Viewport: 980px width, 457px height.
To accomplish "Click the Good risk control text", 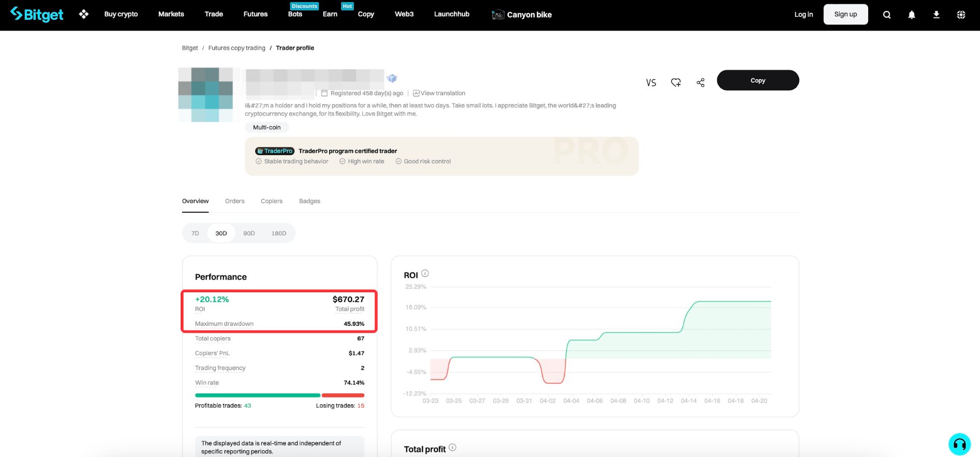I will [427, 162].
